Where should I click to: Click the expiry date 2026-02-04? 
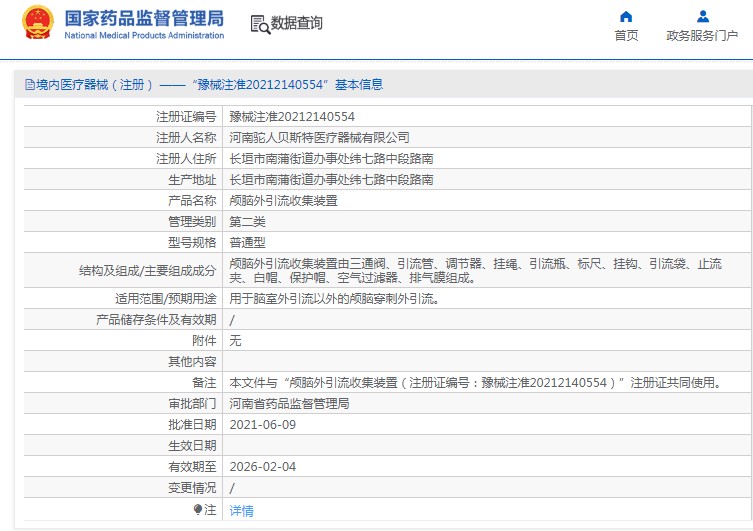click(263, 467)
